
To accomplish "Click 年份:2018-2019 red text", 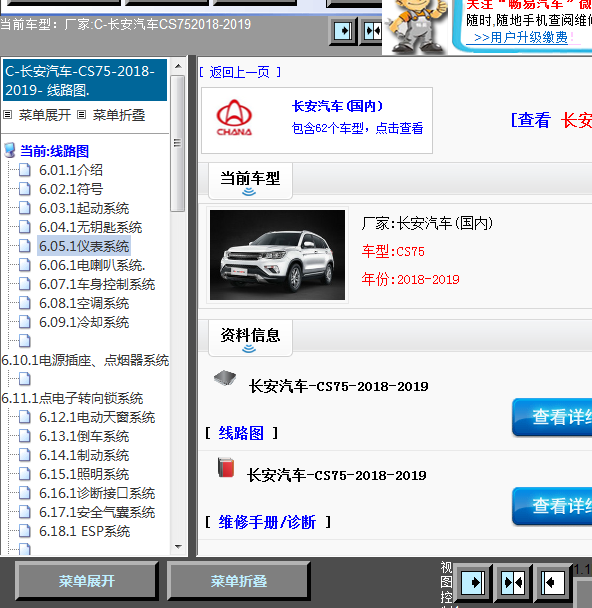I will click(411, 279).
